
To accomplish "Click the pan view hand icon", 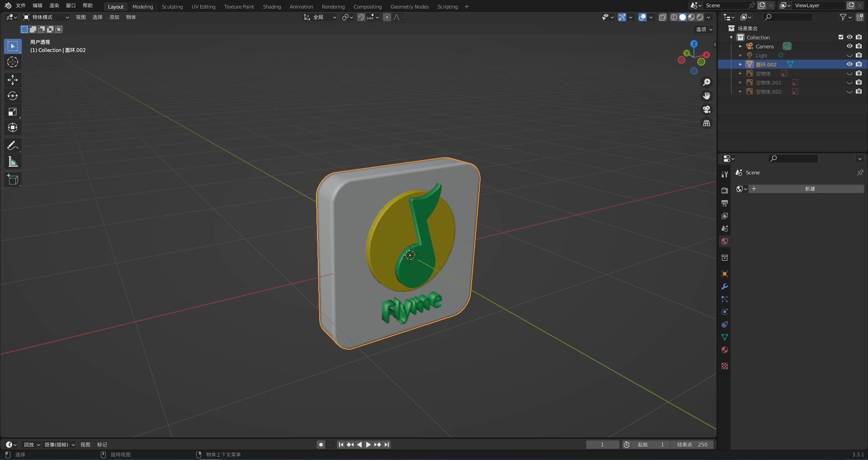I will pos(707,96).
